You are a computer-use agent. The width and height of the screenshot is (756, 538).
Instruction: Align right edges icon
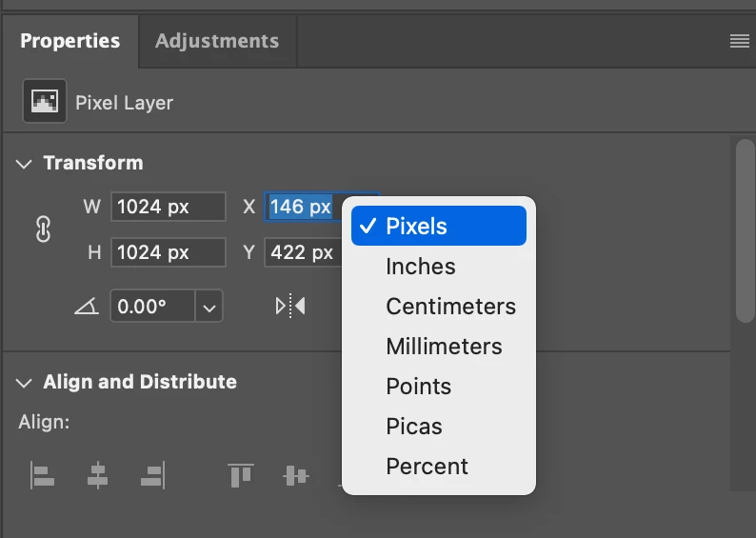coord(153,475)
